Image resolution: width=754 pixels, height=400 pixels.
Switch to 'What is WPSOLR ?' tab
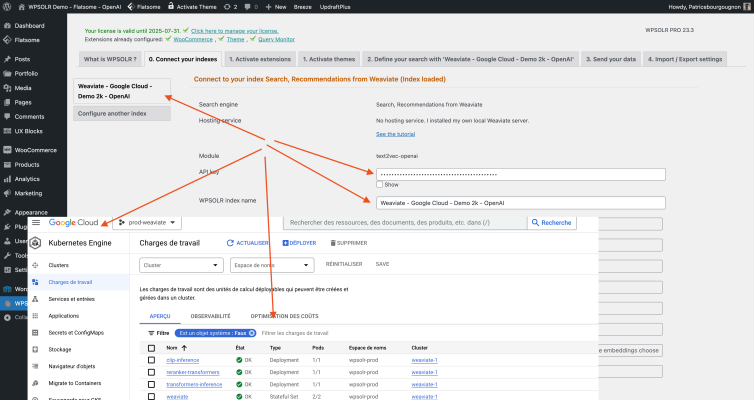click(x=110, y=59)
